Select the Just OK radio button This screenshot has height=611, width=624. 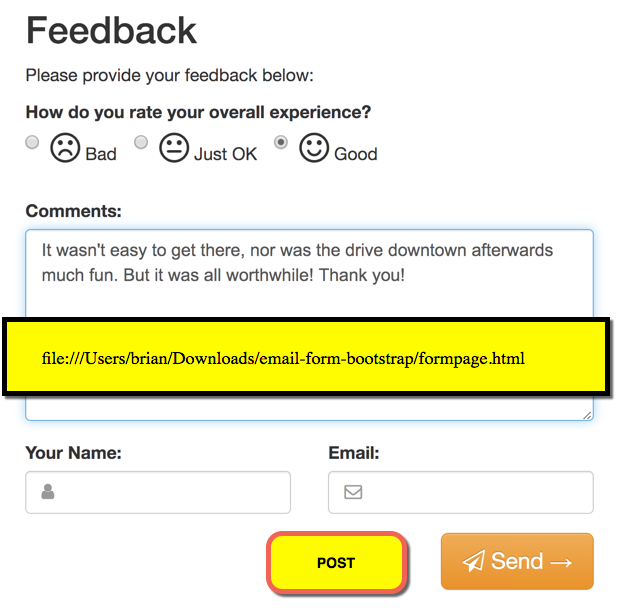tap(141, 142)
